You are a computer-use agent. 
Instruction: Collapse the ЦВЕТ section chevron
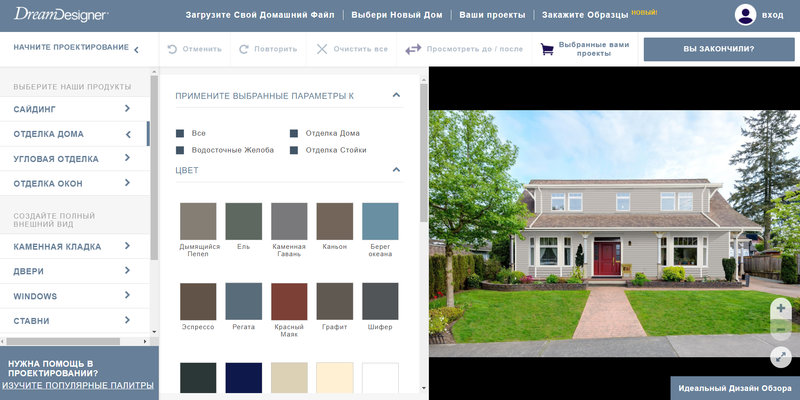click(396, 169)
